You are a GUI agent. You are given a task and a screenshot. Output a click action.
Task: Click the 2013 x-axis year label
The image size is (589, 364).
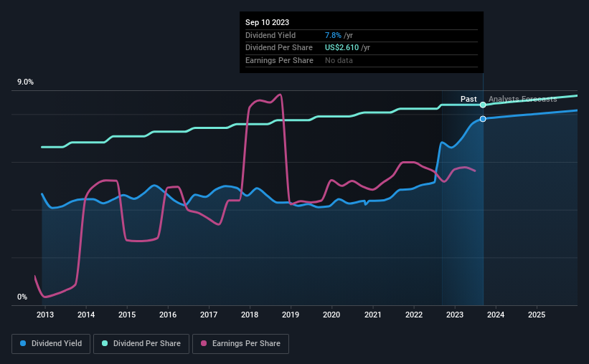(45, 315)
